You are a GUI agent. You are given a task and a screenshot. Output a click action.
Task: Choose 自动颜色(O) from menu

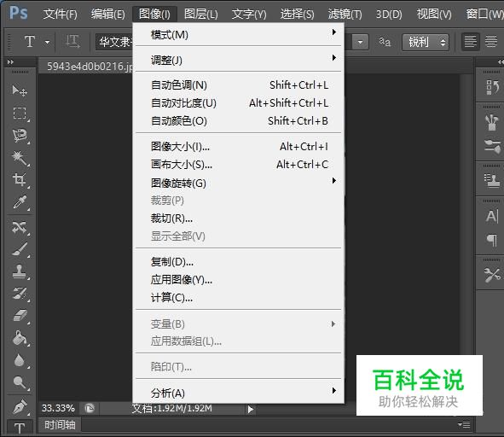pos(238,121)
